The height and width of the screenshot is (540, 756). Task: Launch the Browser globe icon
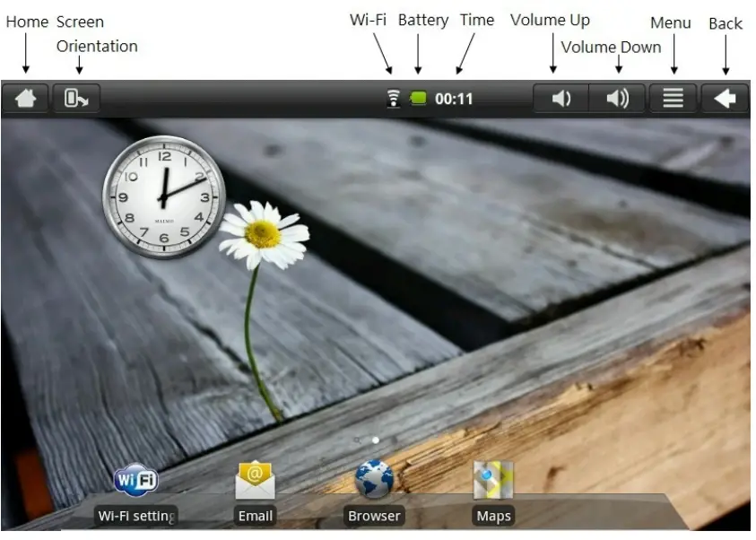[374, 479]
